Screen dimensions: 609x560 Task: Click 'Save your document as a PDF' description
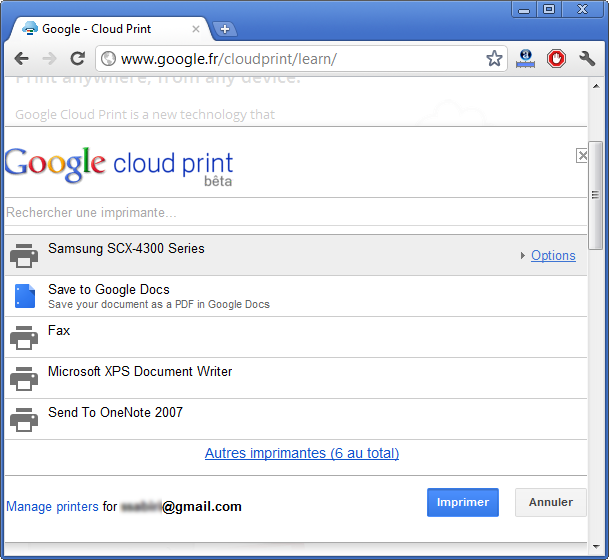click(159, 304)
